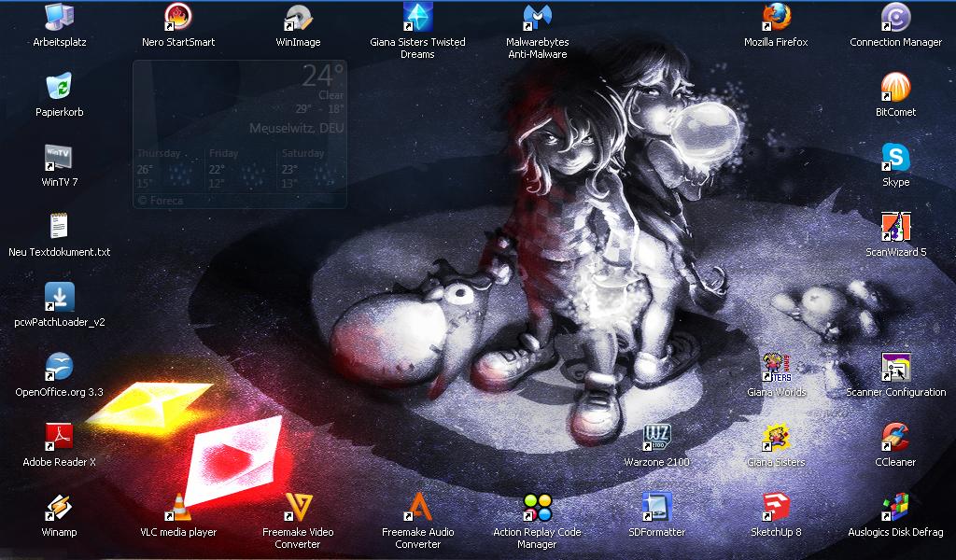Select the Arbeitsplatz desktop icon

59,18
